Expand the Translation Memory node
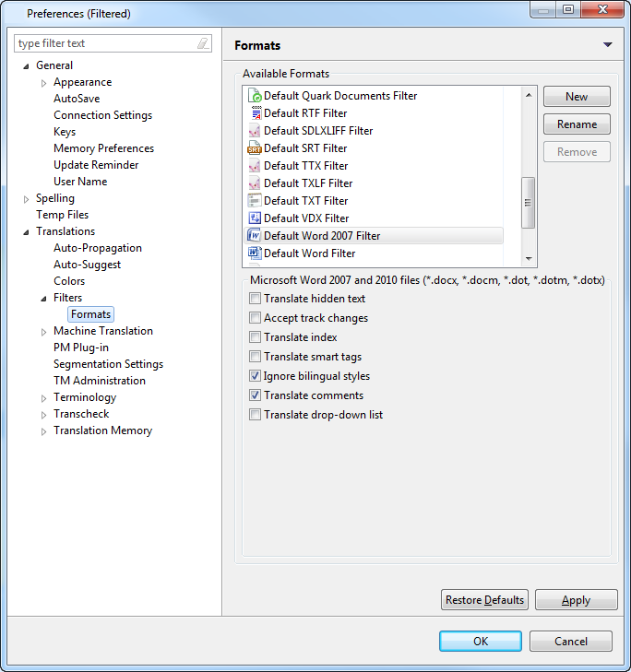 click(x=43, y=431)
